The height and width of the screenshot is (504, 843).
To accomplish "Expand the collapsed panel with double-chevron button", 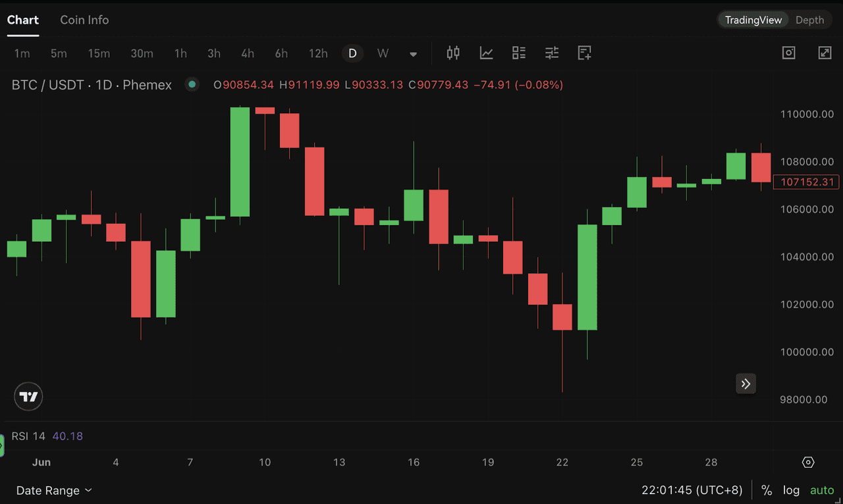I will pyautogui.click(x=746, y=384).
